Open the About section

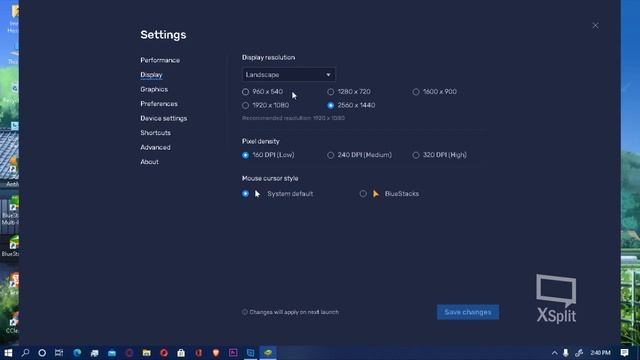click(149, 162)
